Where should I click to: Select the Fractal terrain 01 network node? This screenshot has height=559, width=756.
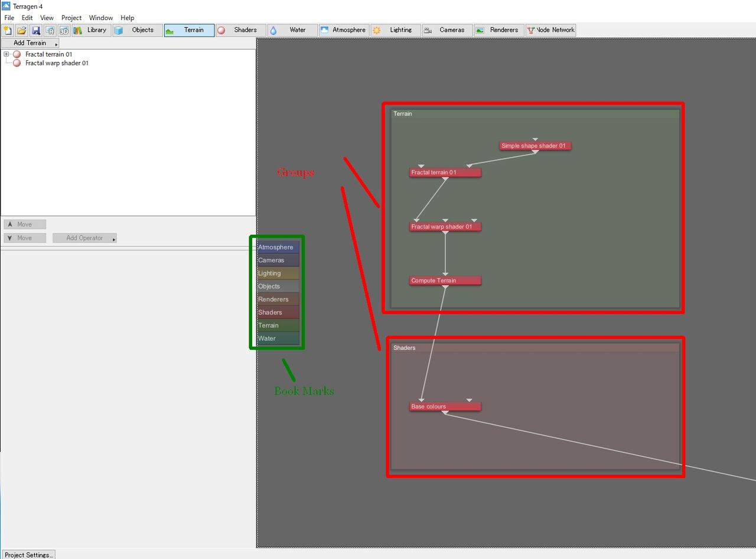[x=445, y=172]
